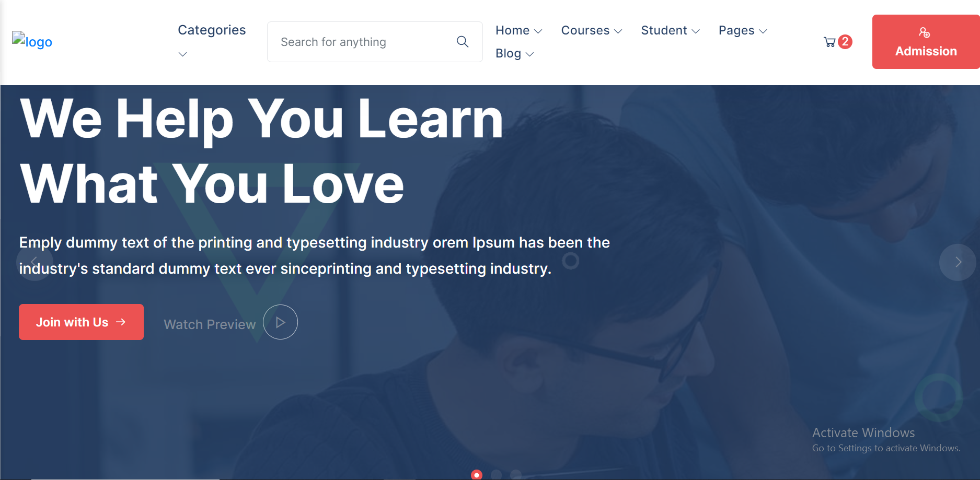The height and width of the screenshot is (480, 980).
Task: Switch to the third carousel dot
Action: [x=516, y=475]
